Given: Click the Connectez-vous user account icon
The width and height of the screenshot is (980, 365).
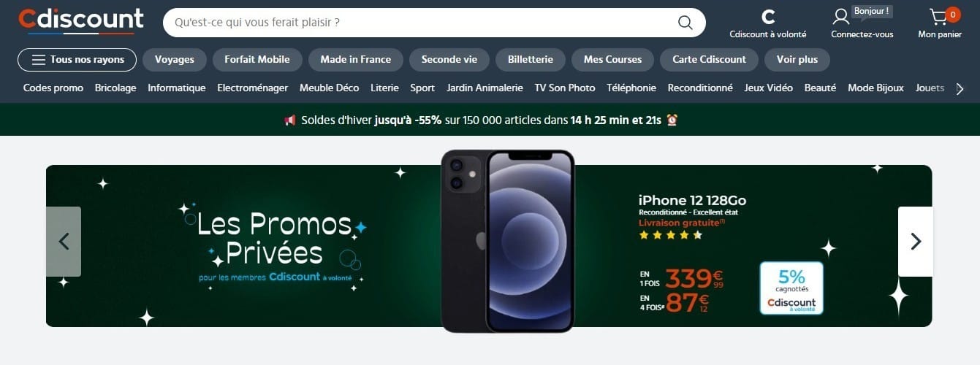Looking at the screenshot, I should (x=841, y=16).
